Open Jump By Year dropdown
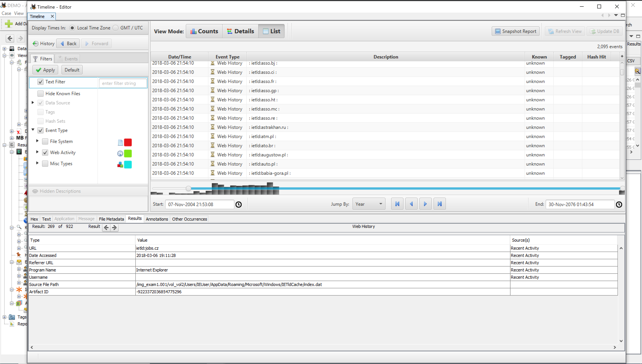 tap(368, 204)
